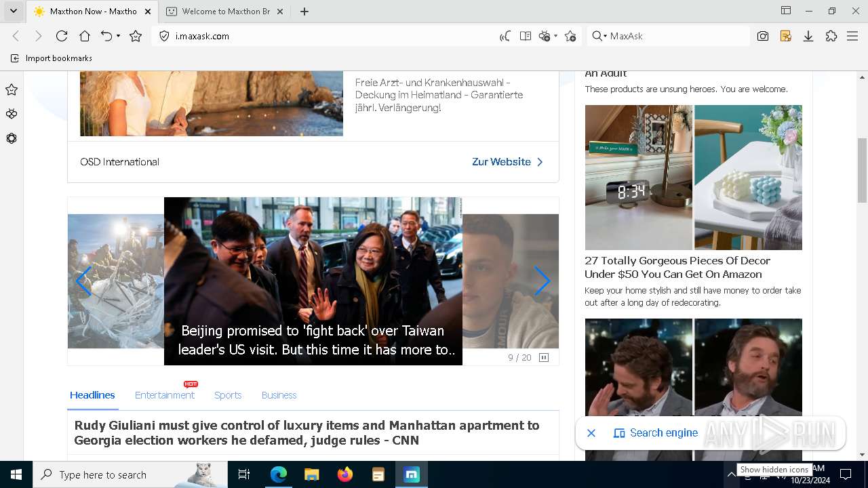Go back to previous page

tap(16, 36)
